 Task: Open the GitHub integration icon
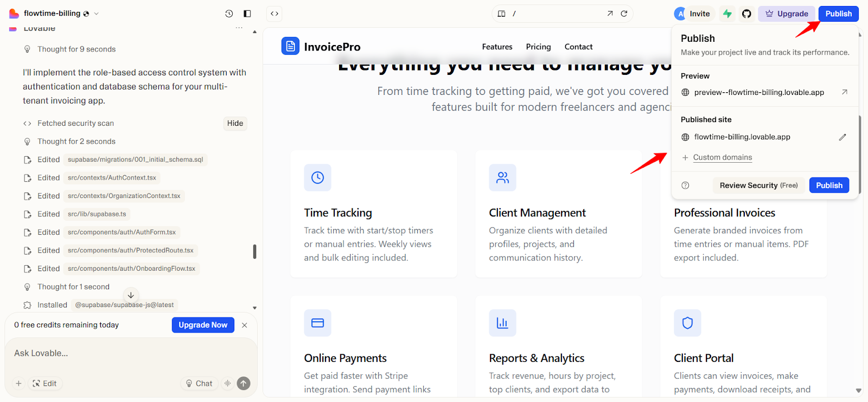coord(746,14)
